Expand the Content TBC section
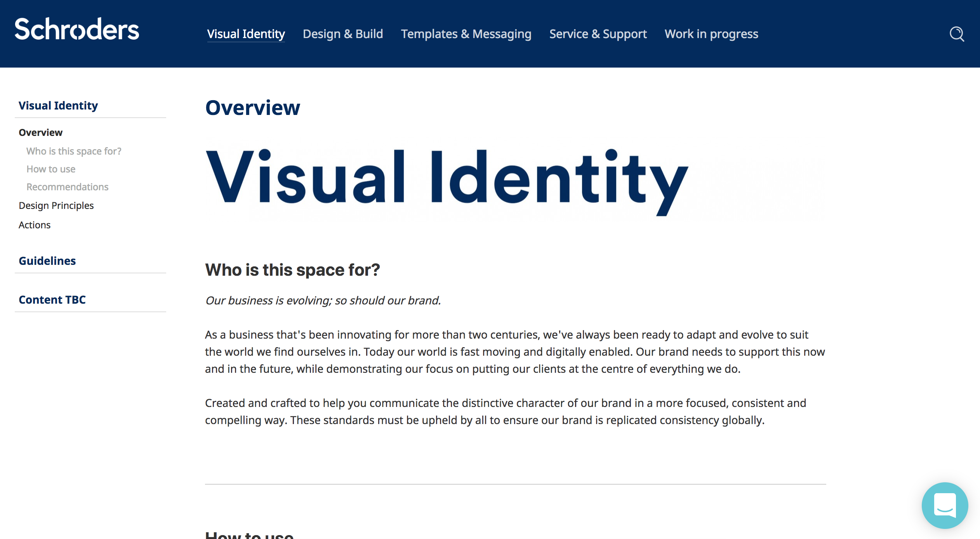The height and width of the screenshot is (539, 980). [x=52, y=300]
